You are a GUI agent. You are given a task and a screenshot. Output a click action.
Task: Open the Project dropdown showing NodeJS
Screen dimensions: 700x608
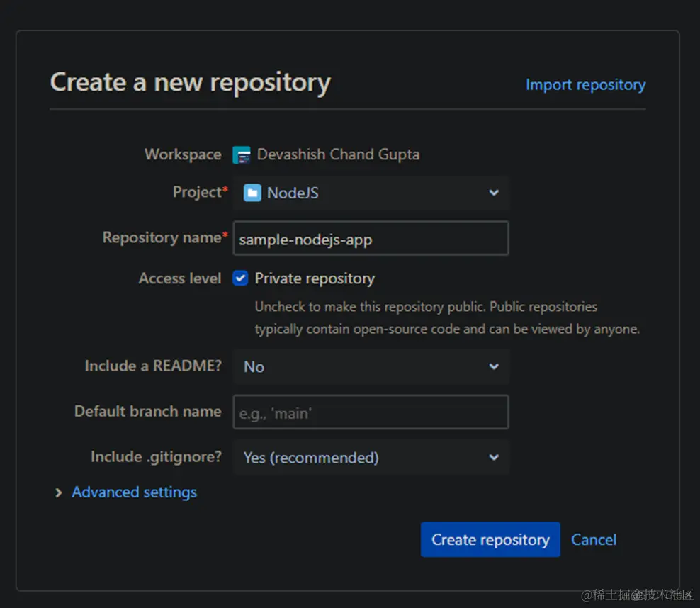click(371, 193)
